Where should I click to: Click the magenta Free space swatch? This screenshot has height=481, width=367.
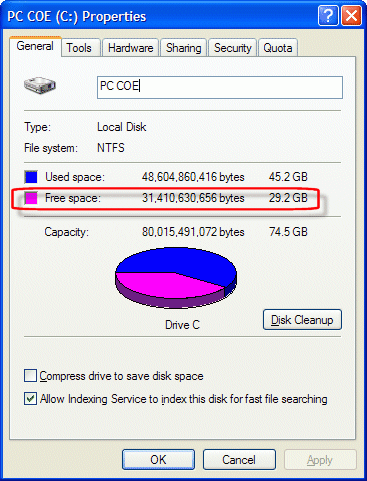(x=31, y=198)
